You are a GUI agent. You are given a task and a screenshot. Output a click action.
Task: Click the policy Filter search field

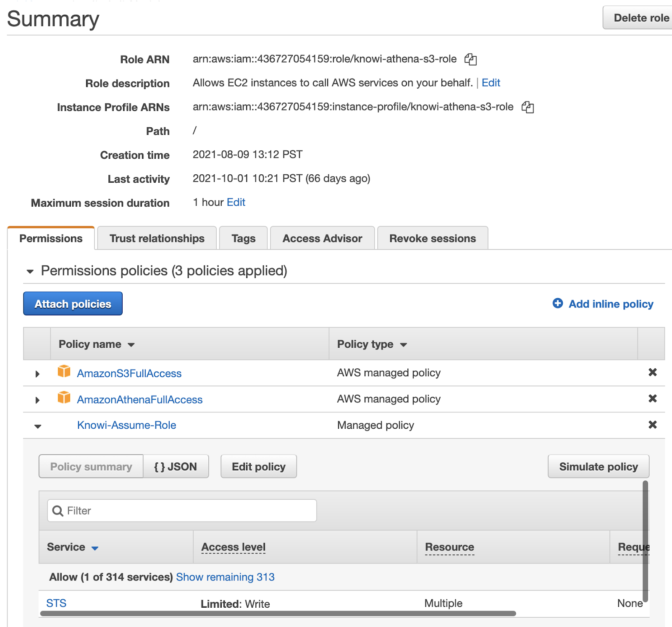tap(182, 511)
